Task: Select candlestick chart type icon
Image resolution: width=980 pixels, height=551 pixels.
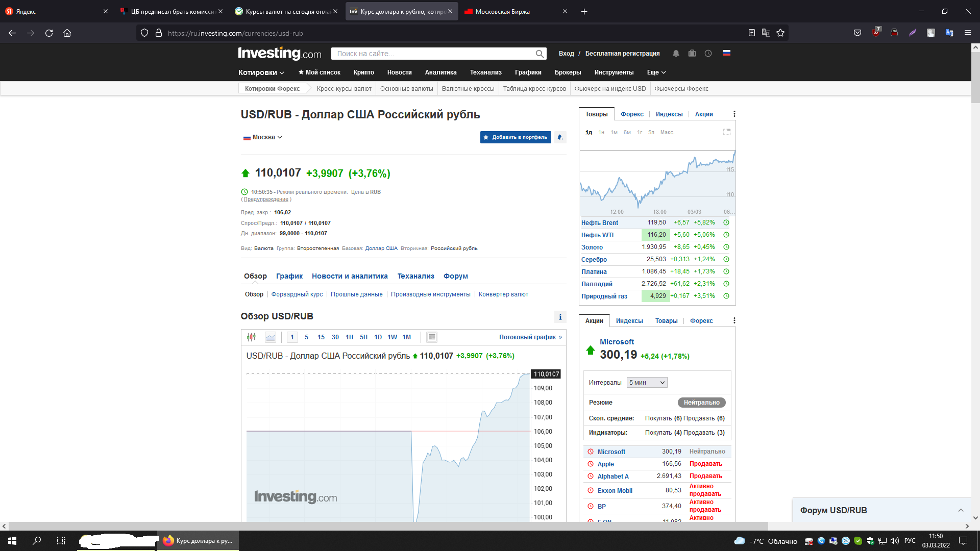Action: [251, 337]
